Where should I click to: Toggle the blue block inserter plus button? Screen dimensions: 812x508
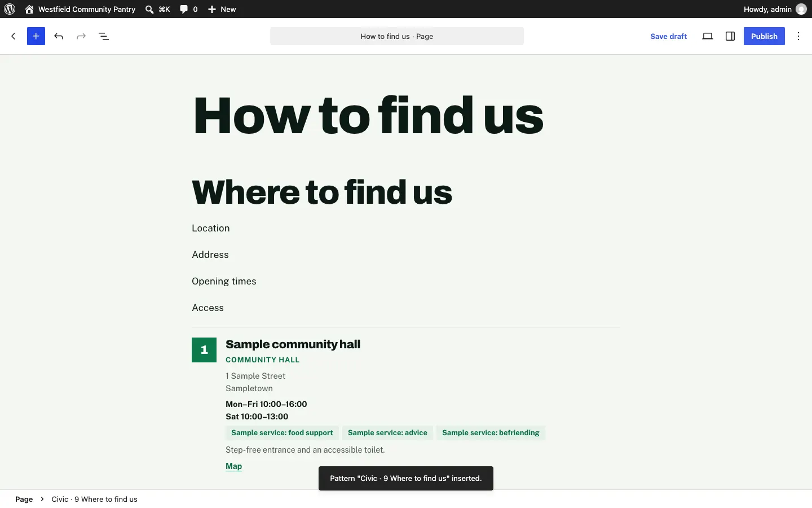click(36, 36)
